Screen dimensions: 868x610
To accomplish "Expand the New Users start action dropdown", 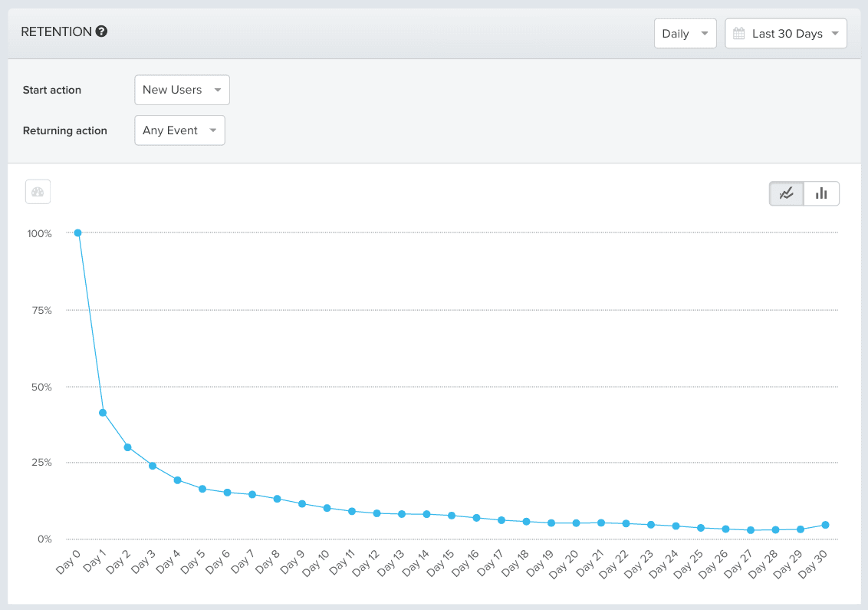I will [182, 90].
